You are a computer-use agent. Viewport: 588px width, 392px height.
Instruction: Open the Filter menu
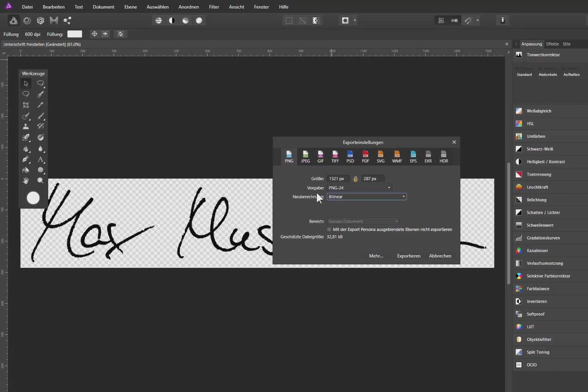click(x=214, y=7)
